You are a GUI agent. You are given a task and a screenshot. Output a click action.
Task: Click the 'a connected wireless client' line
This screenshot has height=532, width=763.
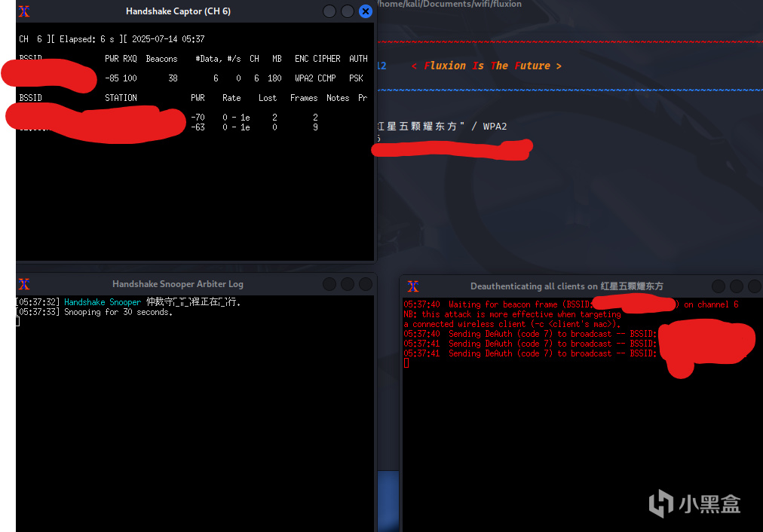512,324
